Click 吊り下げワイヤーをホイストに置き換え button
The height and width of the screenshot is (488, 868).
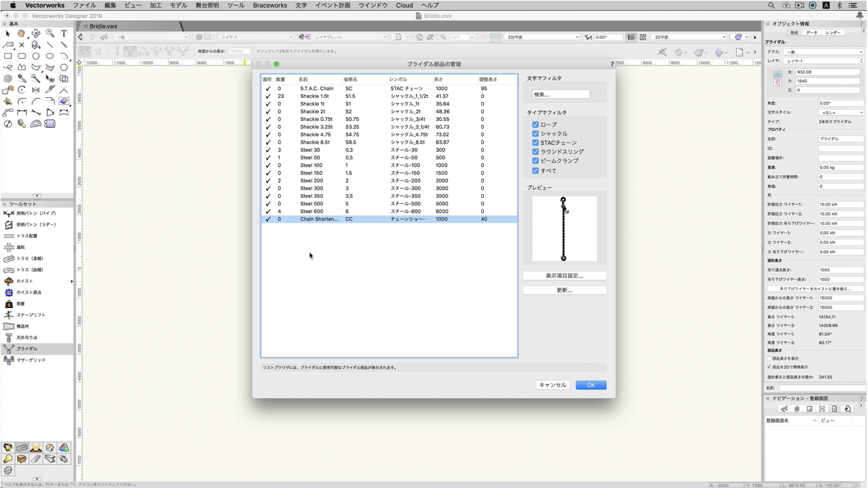coord(815,289)
